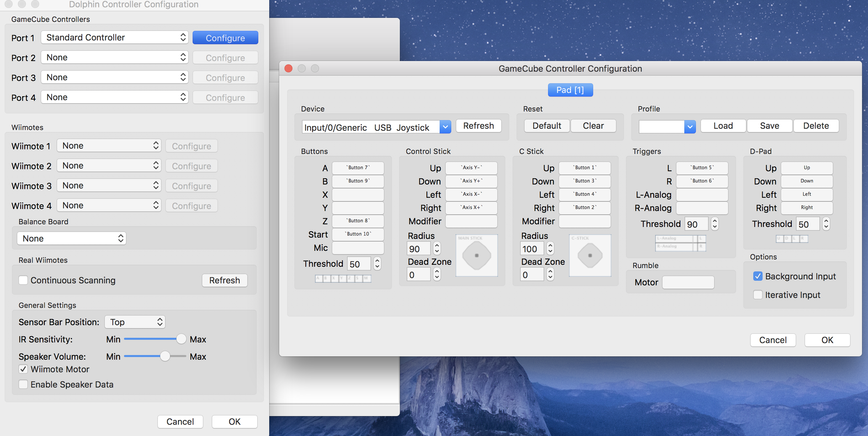
Task: Click the Buttons Threshold stepper arrows
Action: [x=377, y=264]
